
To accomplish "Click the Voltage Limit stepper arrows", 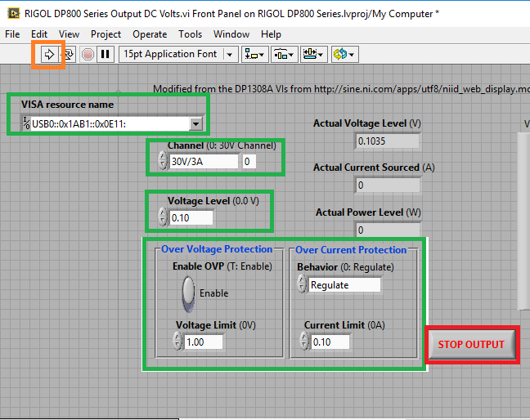I will tap(177, 341).
